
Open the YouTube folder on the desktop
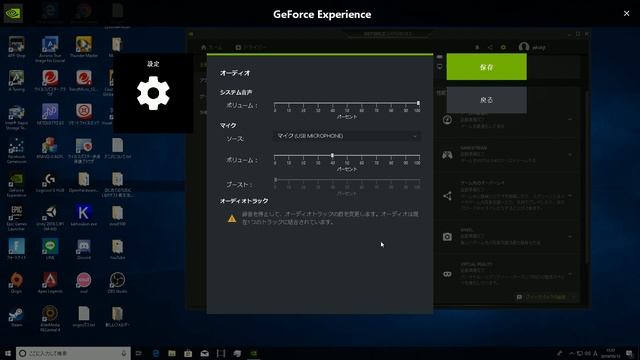[x=117, y=249]
